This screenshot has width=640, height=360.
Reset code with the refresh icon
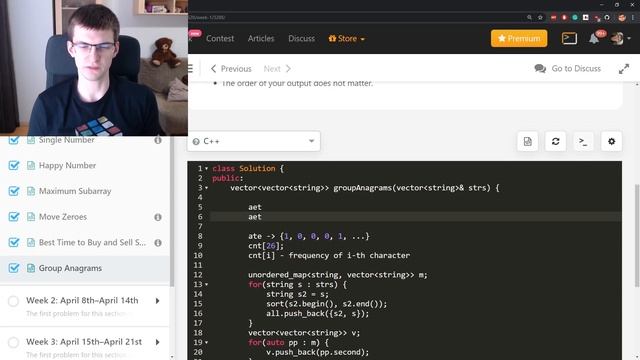[556, 141]
